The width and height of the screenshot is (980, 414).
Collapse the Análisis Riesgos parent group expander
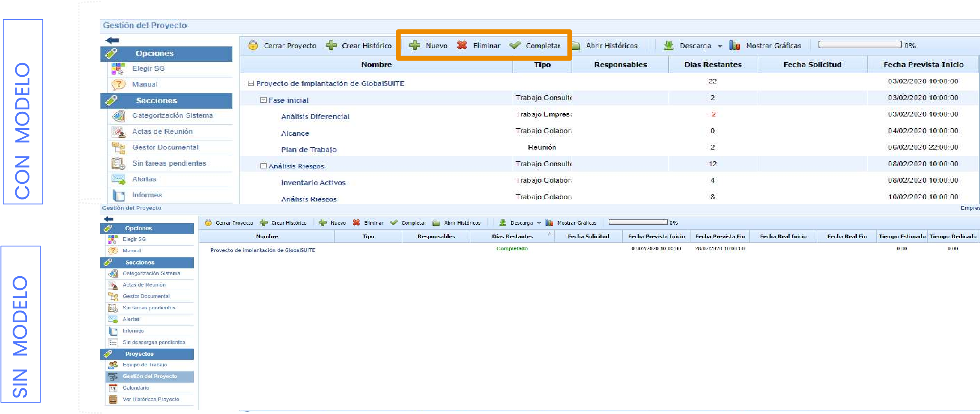tap(264, 166)
